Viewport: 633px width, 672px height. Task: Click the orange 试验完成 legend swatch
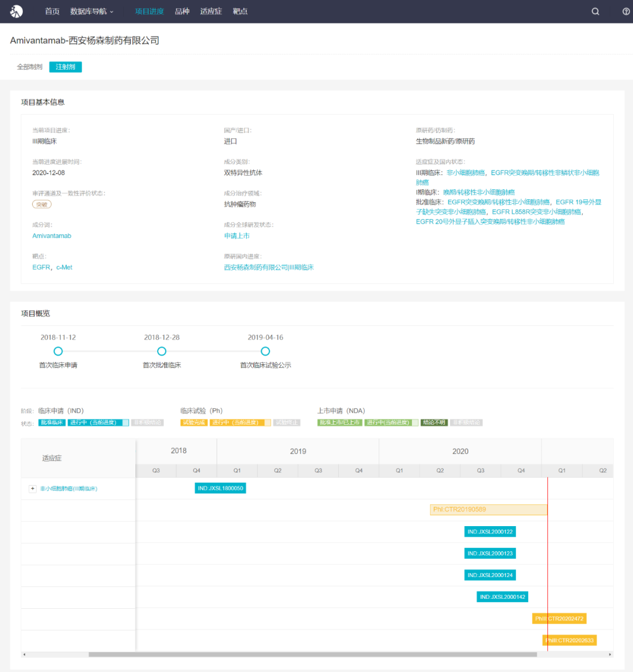pos(194,422)
